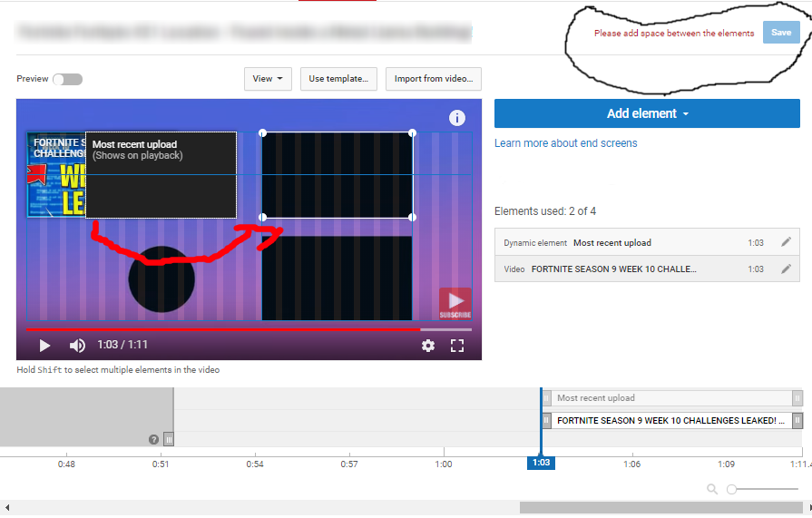Open the player settings gear
Viewport: 812px width, 518px height.
(x=427, y=346)
